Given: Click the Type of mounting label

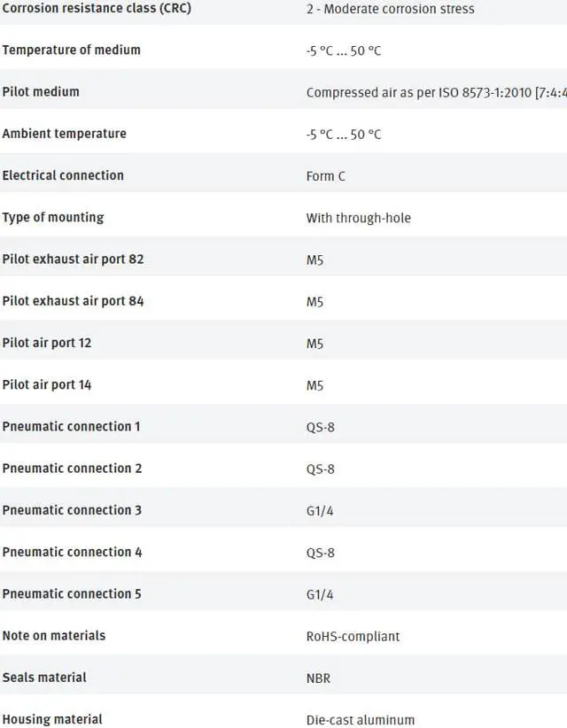Looking at the screenshot, I should point(52,217).
